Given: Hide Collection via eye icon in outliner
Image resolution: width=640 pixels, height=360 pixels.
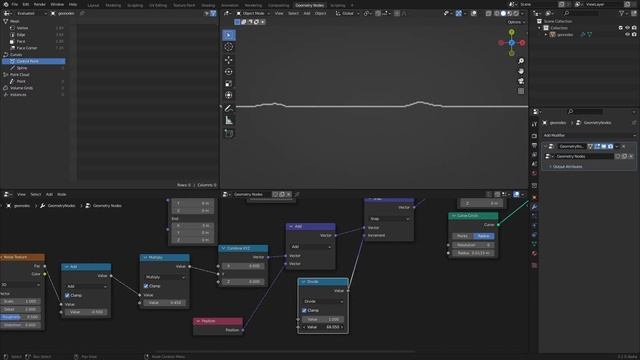Looking at the screenshot, I should 627,28.
